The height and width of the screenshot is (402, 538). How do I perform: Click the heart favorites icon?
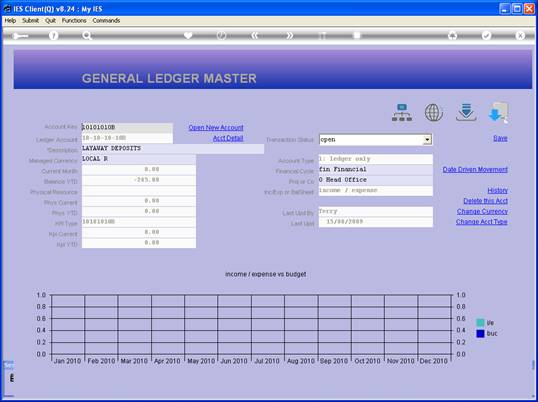[188, 35]
